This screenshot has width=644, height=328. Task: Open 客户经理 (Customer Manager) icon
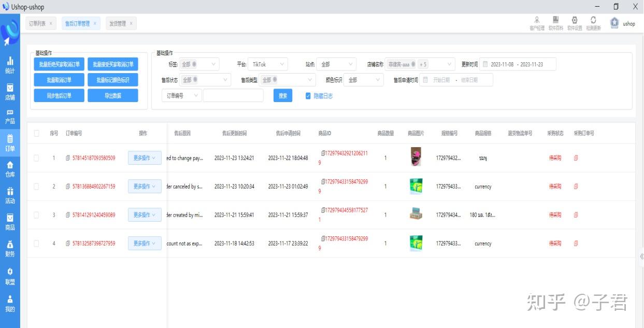click(537, 21)
